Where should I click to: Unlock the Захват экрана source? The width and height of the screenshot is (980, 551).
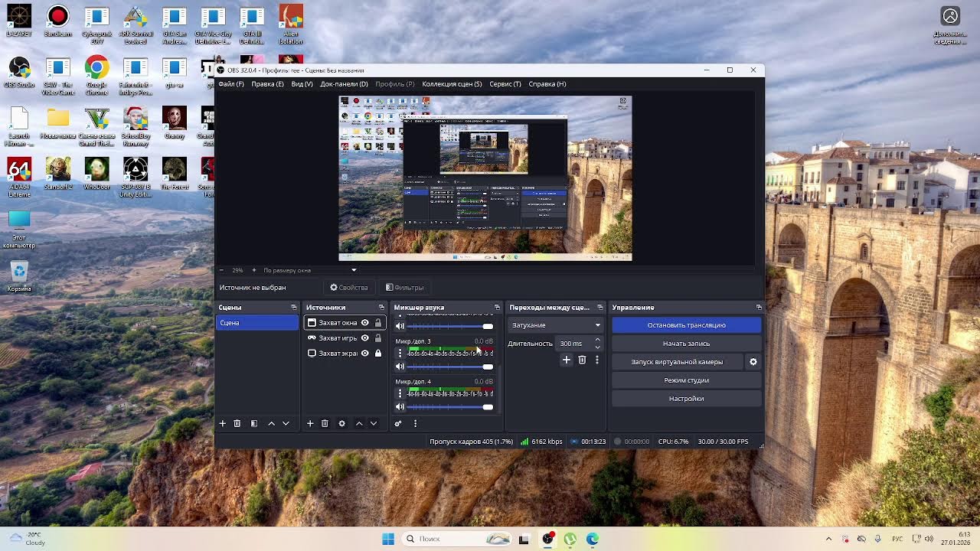tap(378, 354)
